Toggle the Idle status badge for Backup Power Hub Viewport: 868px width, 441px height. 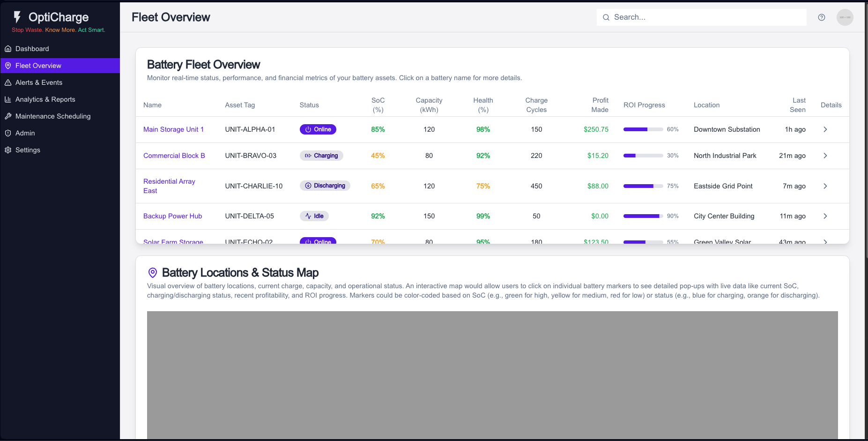[314, 216]
